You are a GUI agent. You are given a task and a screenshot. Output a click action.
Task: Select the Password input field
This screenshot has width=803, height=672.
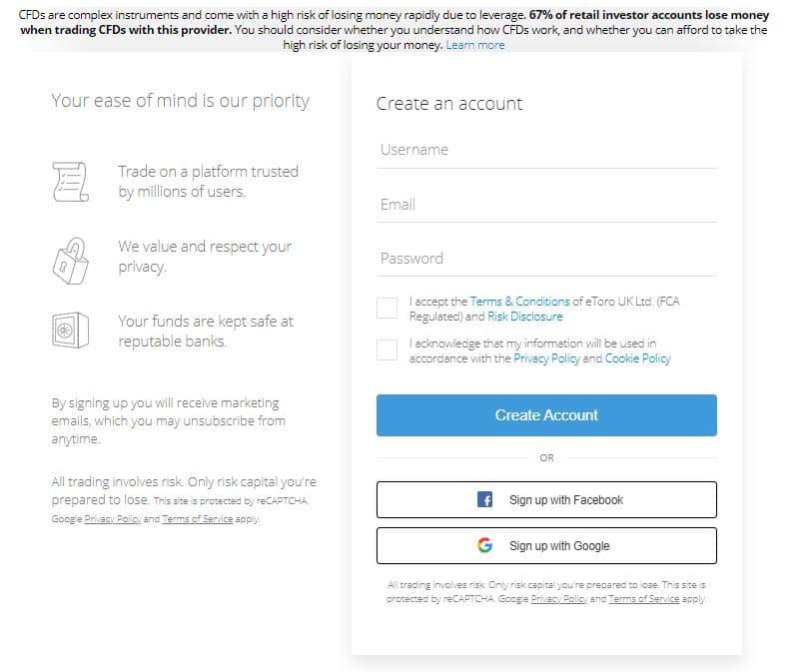click(x=546, y=258)
